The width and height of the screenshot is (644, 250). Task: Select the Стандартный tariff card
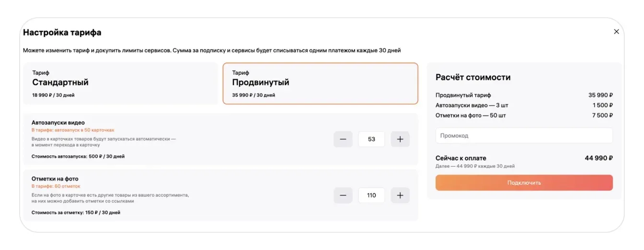pos(120,84)
